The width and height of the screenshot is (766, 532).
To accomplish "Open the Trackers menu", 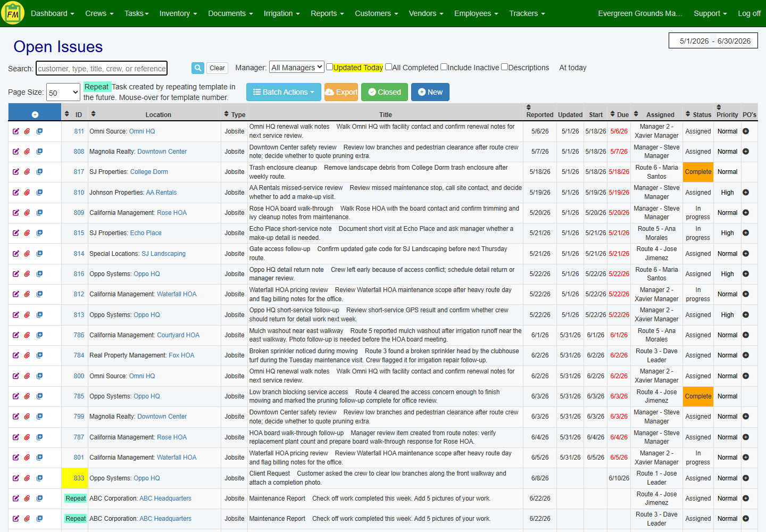I will 527,13.
